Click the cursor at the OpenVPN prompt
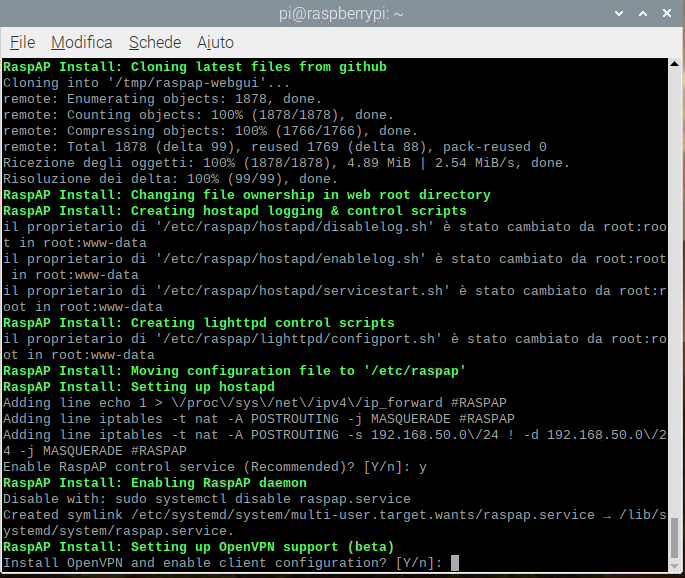The image size is (685, 578). point(455,563)
